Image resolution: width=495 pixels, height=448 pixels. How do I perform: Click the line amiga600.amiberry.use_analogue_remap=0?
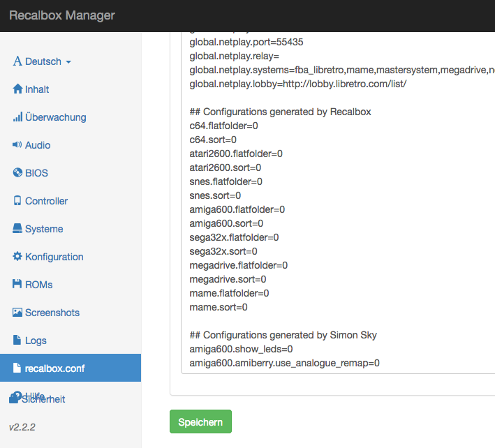[284, 363]
